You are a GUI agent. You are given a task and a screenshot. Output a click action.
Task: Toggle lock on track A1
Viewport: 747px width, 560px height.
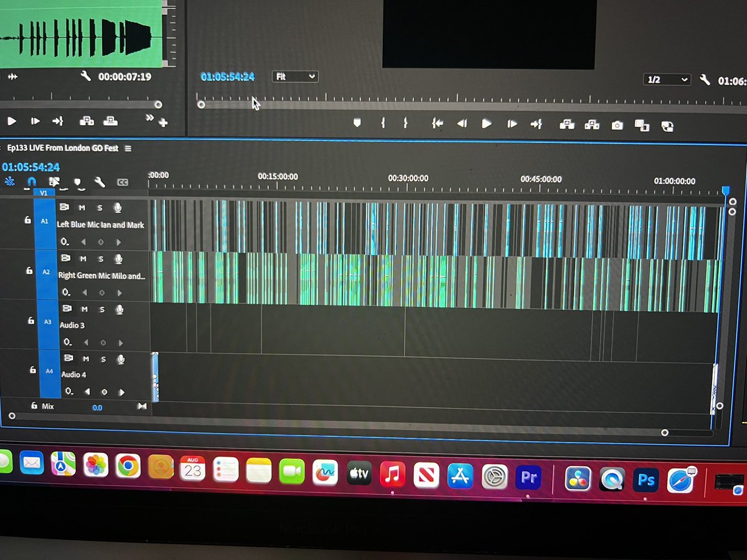27,220
